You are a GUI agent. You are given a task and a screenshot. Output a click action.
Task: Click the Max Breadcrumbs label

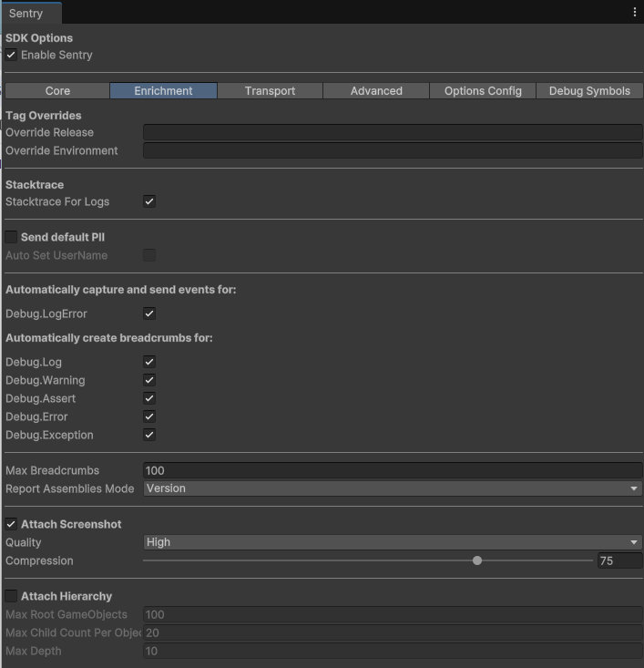coord(53,470)
